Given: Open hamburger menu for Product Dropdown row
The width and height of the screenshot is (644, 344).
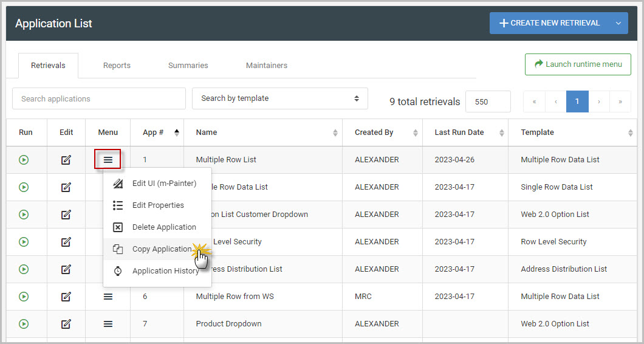Looking at the screenshot, I should pos(108,324).
